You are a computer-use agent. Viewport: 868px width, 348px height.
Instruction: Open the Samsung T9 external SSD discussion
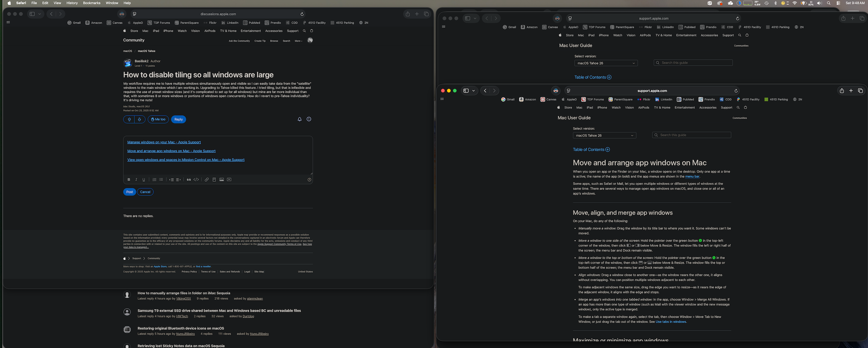click(x=219, y=310)
